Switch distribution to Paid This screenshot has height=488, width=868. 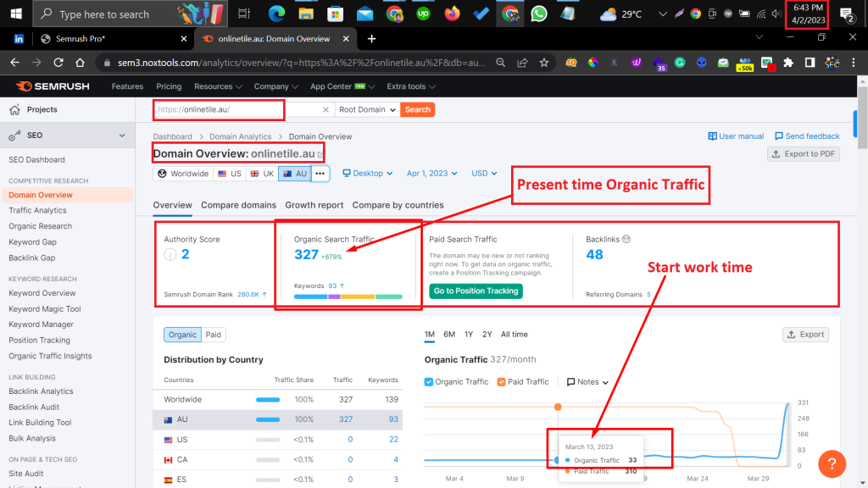pyautogui.click(x=213, y=335)
